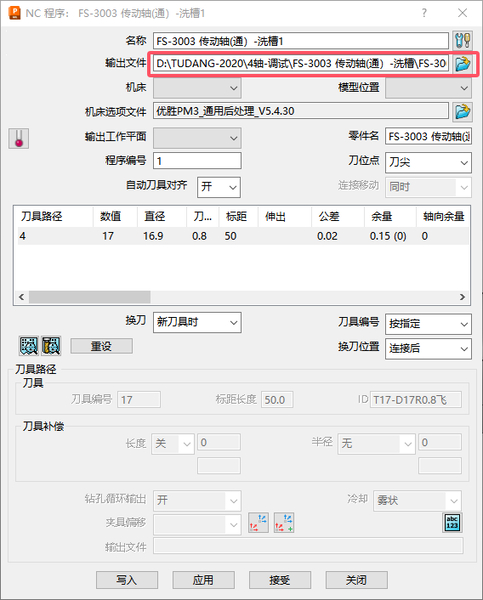This screenshot has width=483, height=600.
Task: Open the 刀具编号 dropdown showing 按指定
Action: point(428,324)
